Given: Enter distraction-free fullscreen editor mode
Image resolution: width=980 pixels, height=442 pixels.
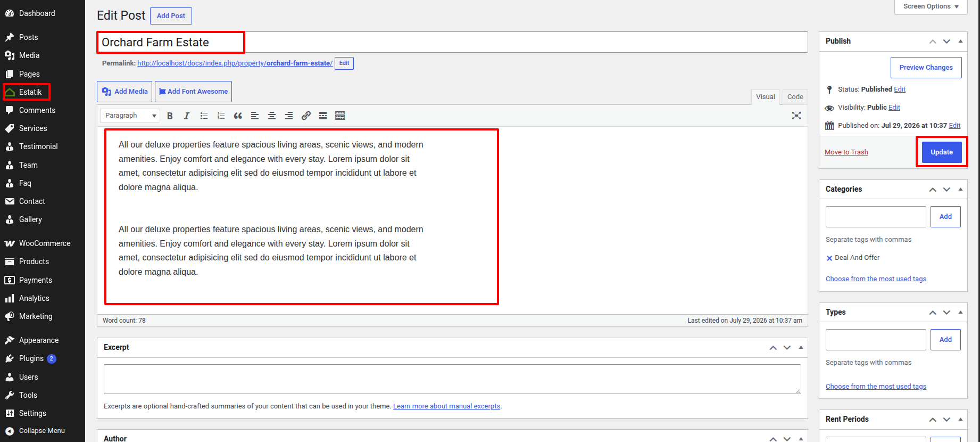Looking at the screenshot, I should pos(796,116).
